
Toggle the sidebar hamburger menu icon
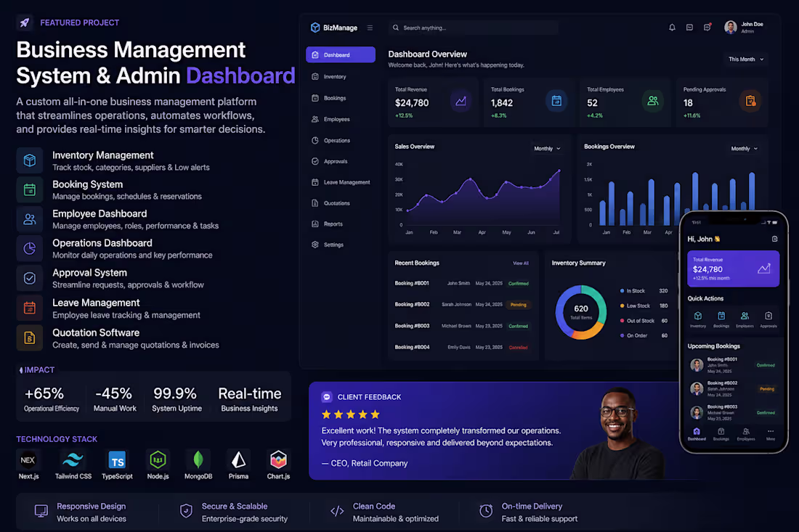coord(370,28)
